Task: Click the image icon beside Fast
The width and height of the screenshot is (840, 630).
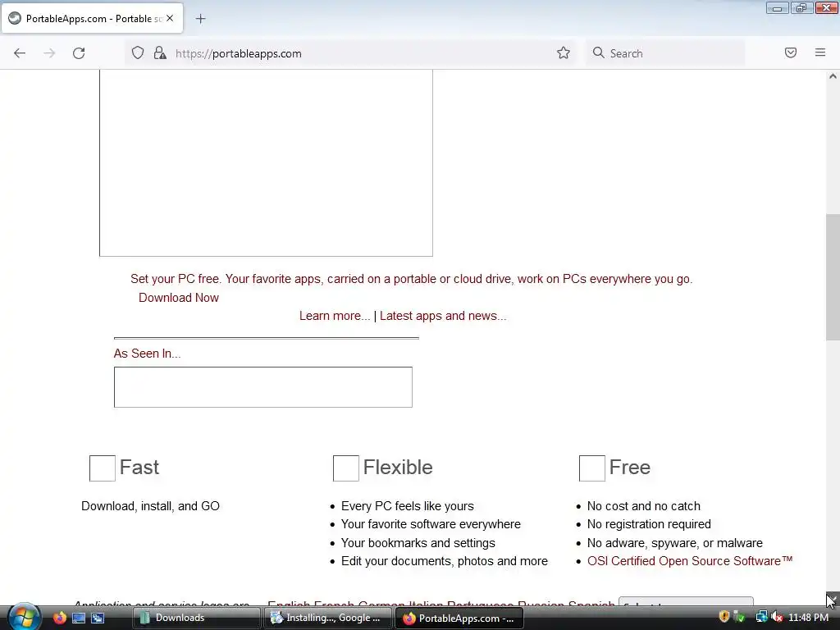Action: point(103,468)
